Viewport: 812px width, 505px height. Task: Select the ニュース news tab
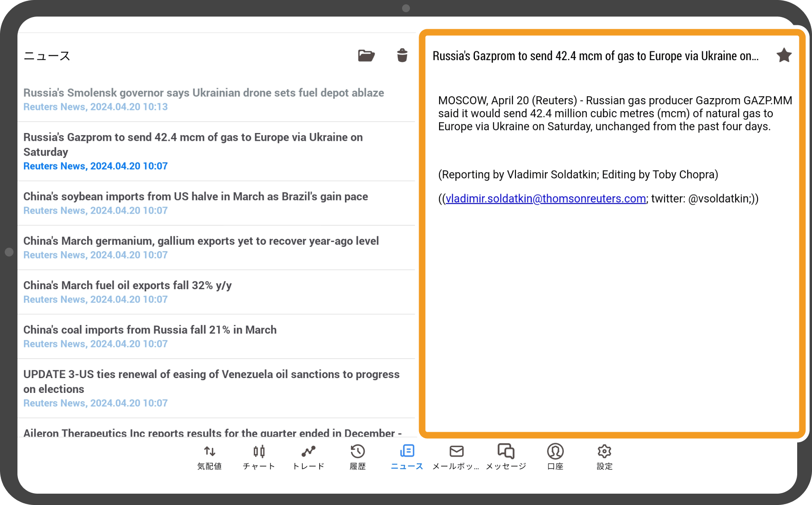pyautogui.click(x=407, y=457)
